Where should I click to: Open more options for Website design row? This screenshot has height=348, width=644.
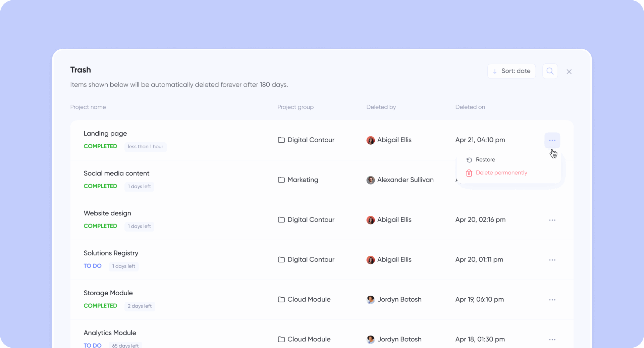552,220
